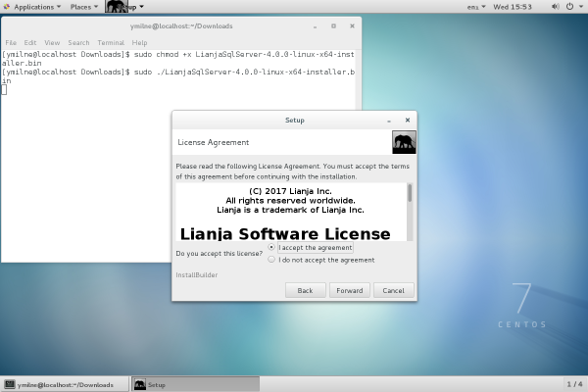The width and height of the screenshot is (588, 392).
Task: Click the Lianja elephant logo in Setup dialog
Action: (x=404, y=142)
